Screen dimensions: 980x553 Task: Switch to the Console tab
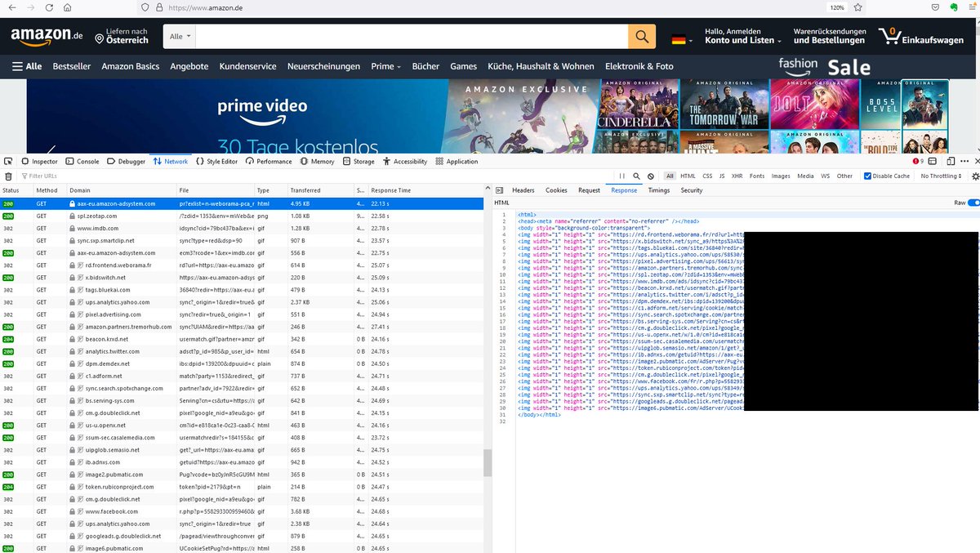coord(82,162)
